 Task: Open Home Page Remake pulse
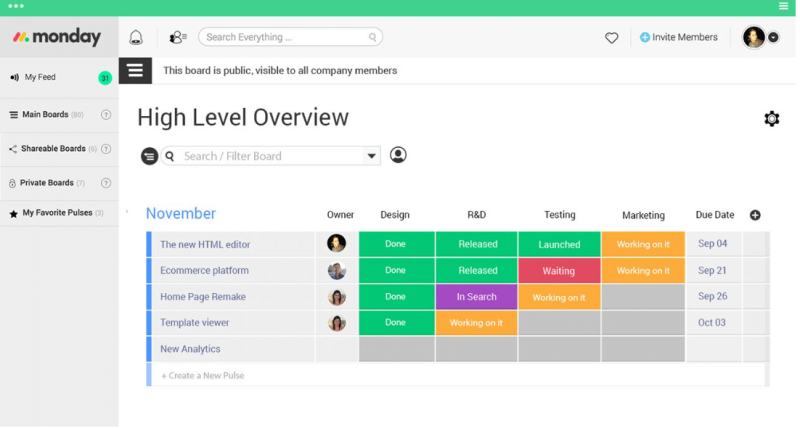203,297
